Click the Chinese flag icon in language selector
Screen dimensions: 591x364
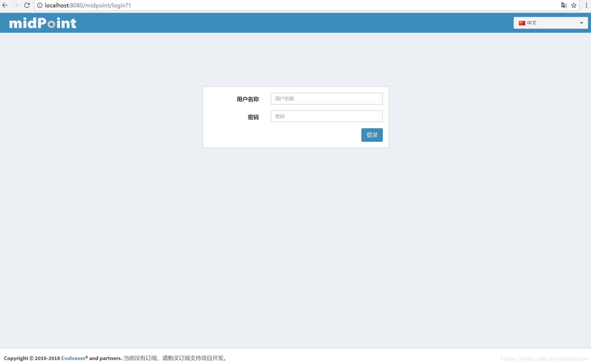[x=522, y=23]
